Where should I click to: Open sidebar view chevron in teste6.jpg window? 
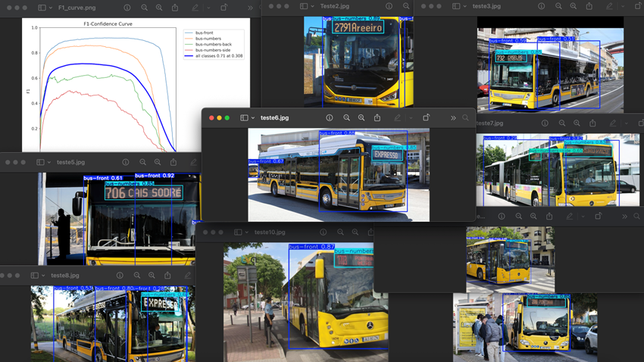tap(252, 118)
